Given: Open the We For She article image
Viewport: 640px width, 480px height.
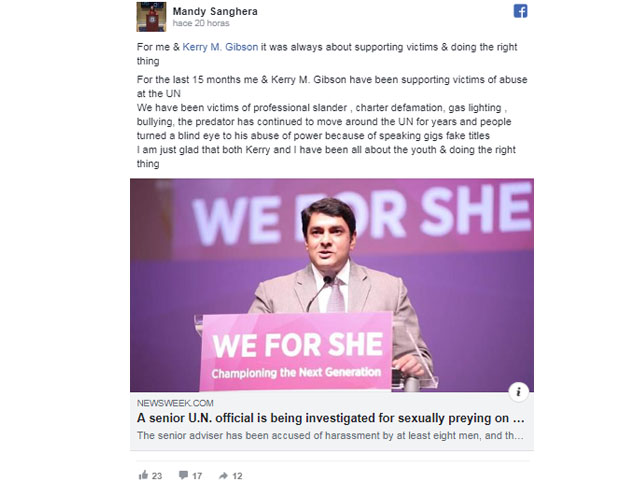Looking at the screenshot, I should click(332, 285).
